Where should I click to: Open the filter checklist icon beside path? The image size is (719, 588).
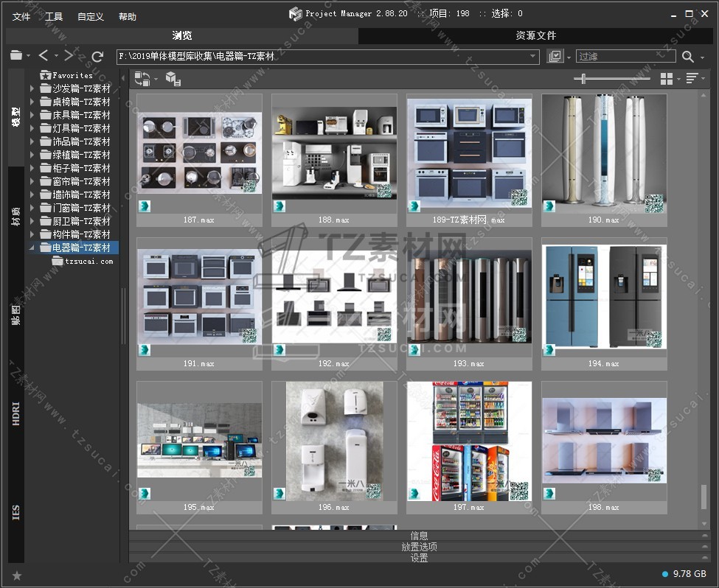(555, 57)
